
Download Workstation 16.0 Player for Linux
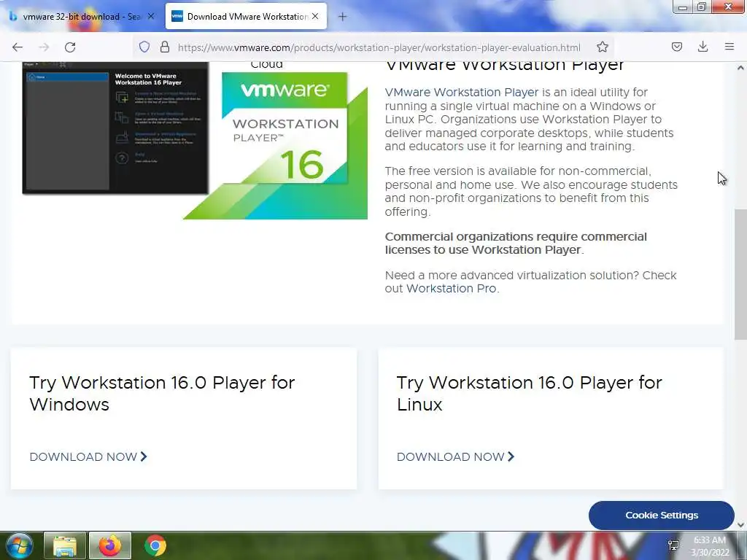(455, 456)
